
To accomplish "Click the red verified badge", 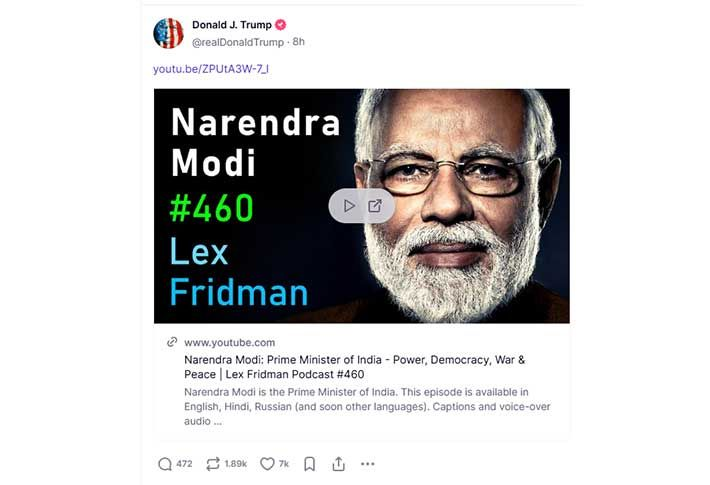I will point(281,24).
